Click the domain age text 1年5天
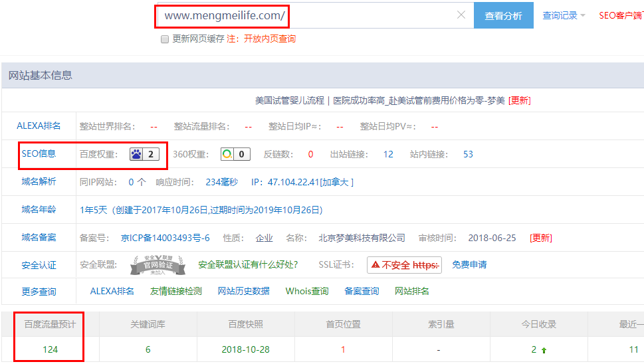 [x=93, y=210]
